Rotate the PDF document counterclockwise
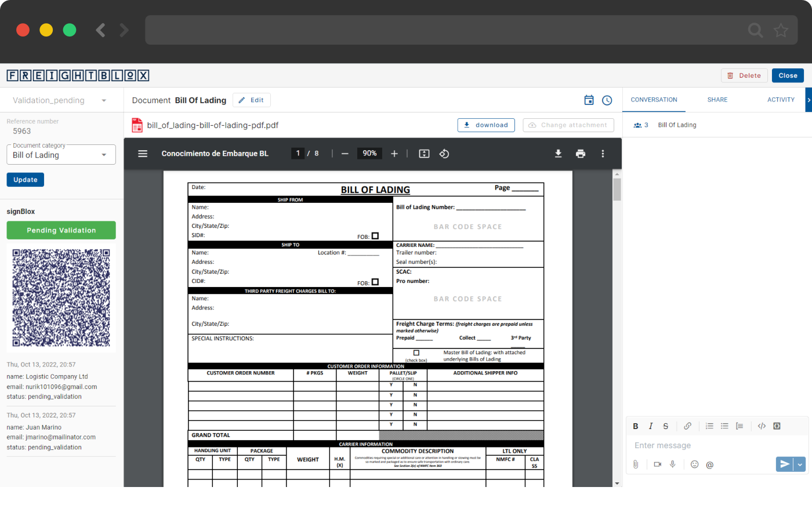The width and height of the screenshot is (812, 516). tap(444, 154)
